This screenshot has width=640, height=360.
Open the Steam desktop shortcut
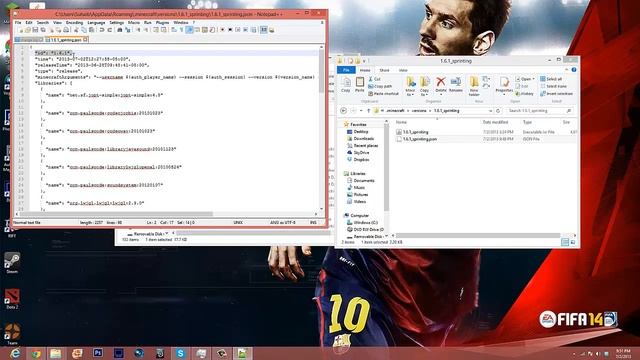click(x=12, y=263)
